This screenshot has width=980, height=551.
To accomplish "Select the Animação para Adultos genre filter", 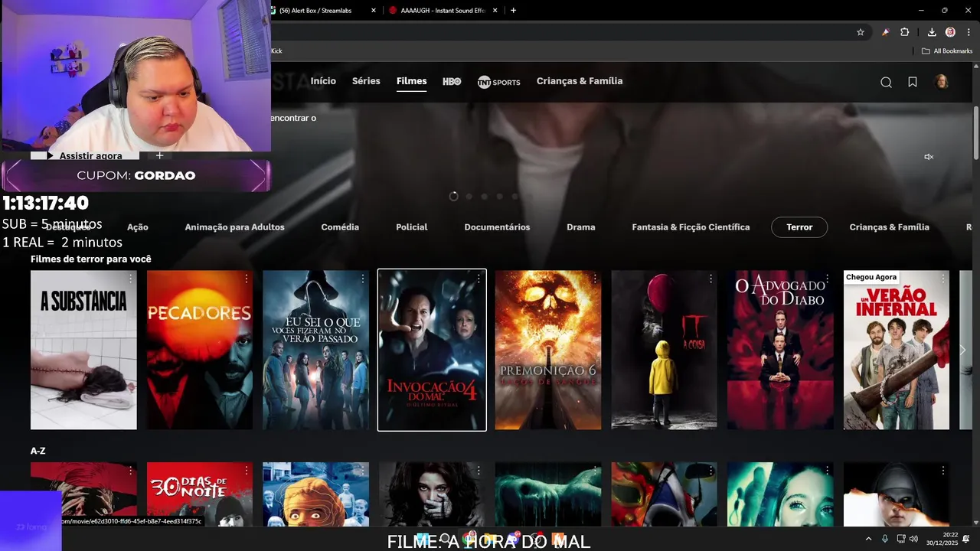I will point(234,227).
